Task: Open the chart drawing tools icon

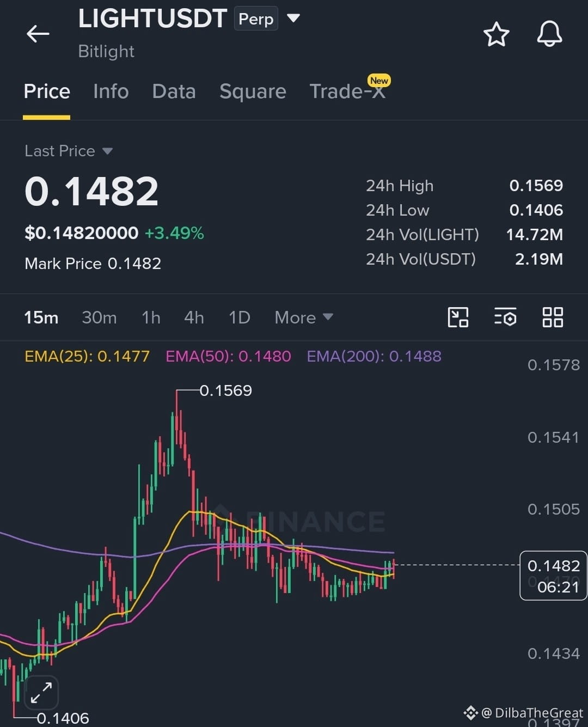Action: click(x=458, y=317)
